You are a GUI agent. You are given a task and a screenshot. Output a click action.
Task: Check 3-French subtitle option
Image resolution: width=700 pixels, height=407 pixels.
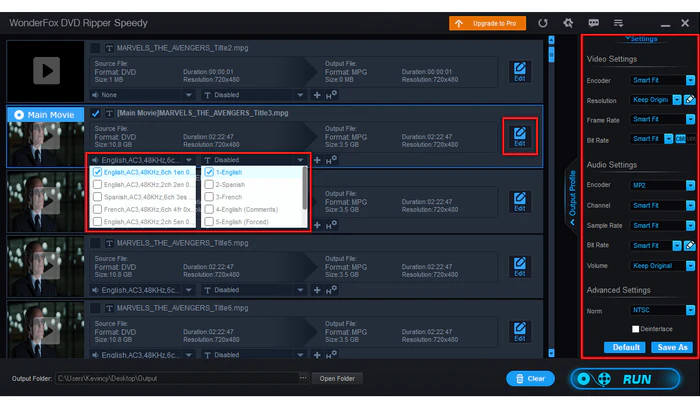click(209, 197)
